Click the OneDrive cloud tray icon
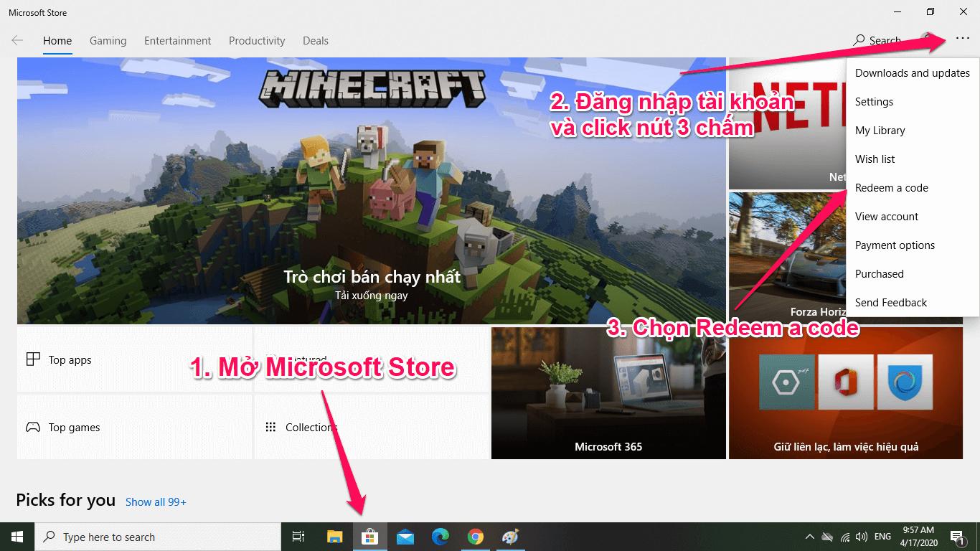This screenshot has width=980, height=551. click(827, 537)
